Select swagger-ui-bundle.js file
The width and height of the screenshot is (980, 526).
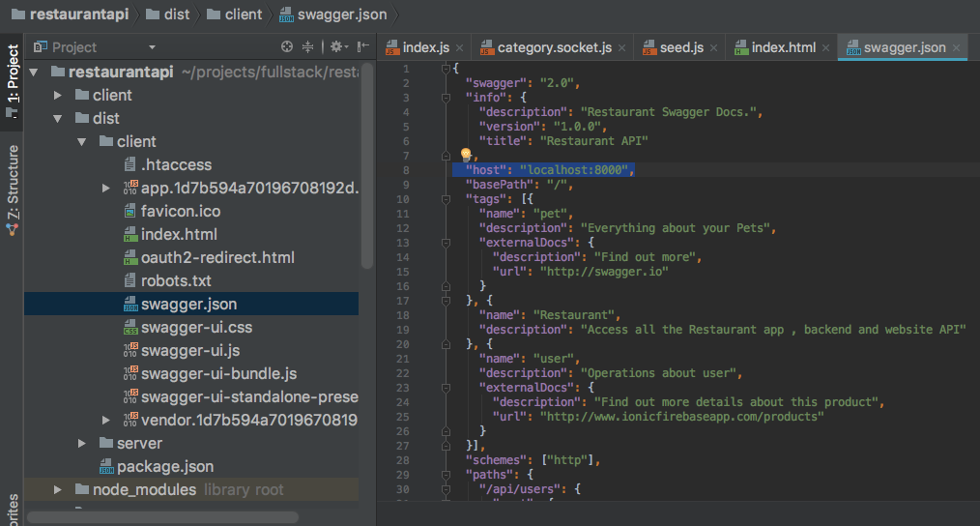218,373
